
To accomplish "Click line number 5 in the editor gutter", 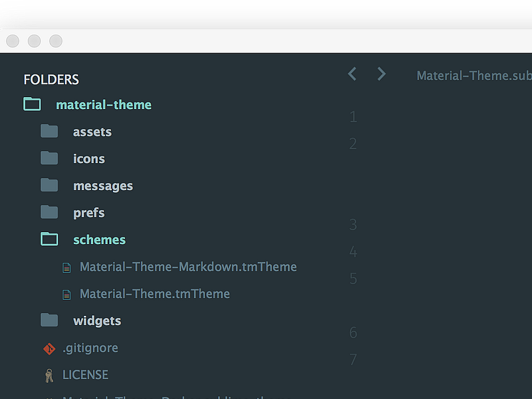I will pos(353,279).
